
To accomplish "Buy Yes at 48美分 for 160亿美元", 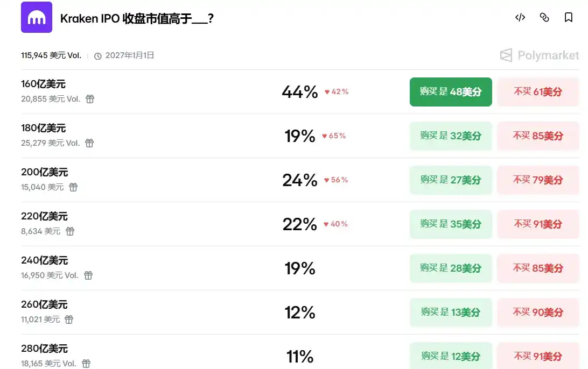I will coord(451,92).
